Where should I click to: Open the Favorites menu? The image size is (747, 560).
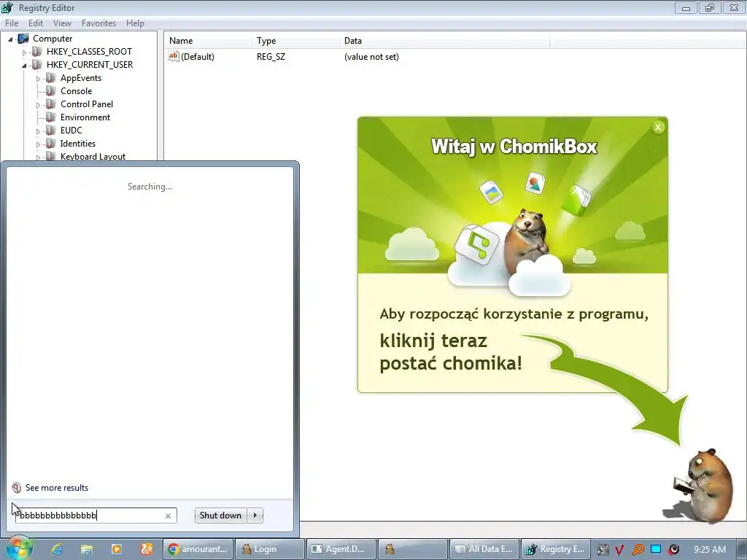coord(98,23)
